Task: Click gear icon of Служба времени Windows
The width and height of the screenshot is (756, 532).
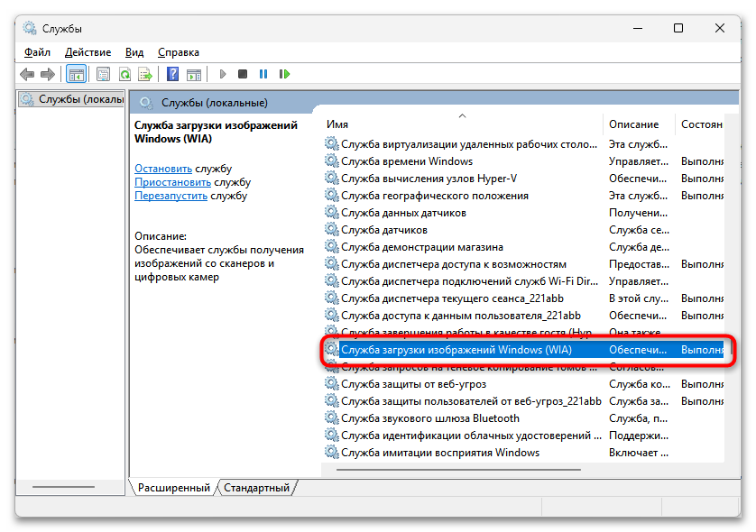Action: [x=332, y=161]
